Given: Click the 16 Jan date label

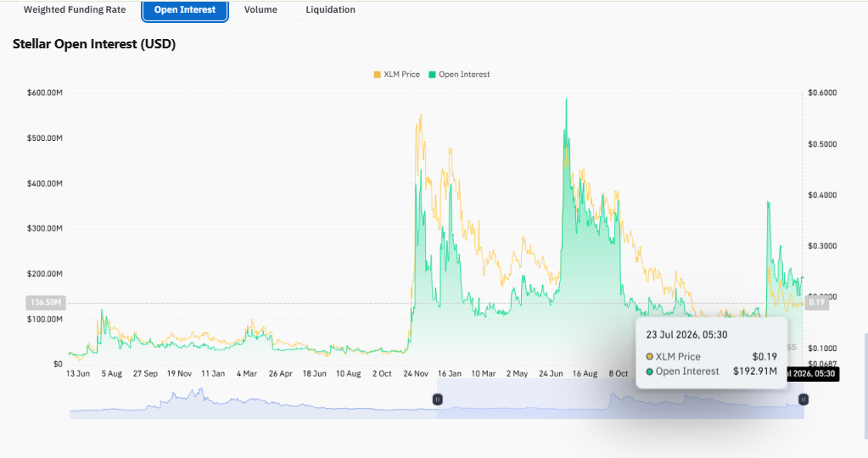Looking at the screenshot, I should click(450, 374).
